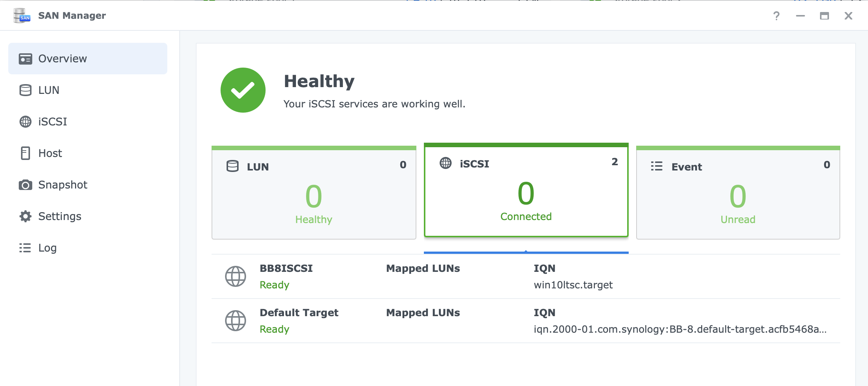Open Settings from the sidebar

pos(88,216)
